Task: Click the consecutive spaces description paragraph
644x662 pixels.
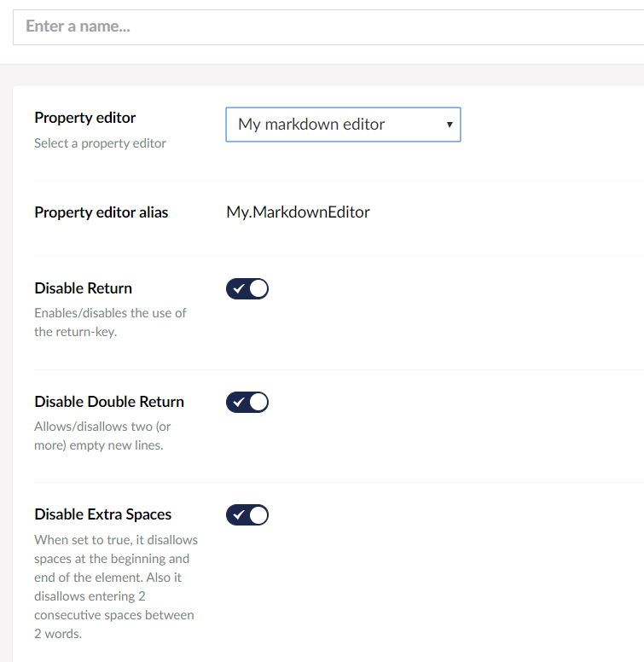Action: click(x=114, y=587)
